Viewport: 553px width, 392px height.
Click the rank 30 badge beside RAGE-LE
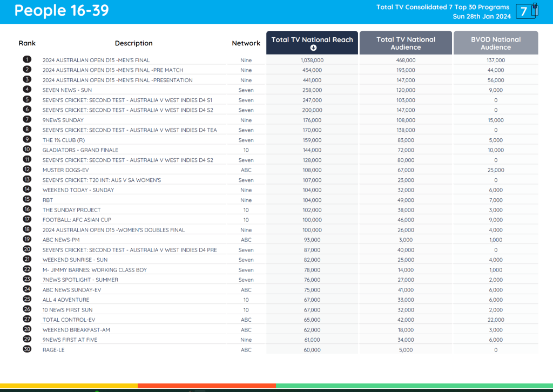pos(27,349)
